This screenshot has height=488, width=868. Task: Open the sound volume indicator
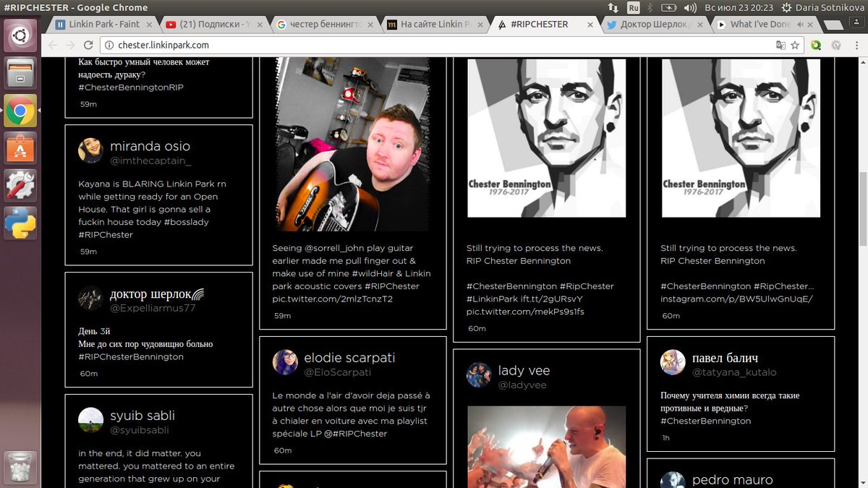pos(690,7)
